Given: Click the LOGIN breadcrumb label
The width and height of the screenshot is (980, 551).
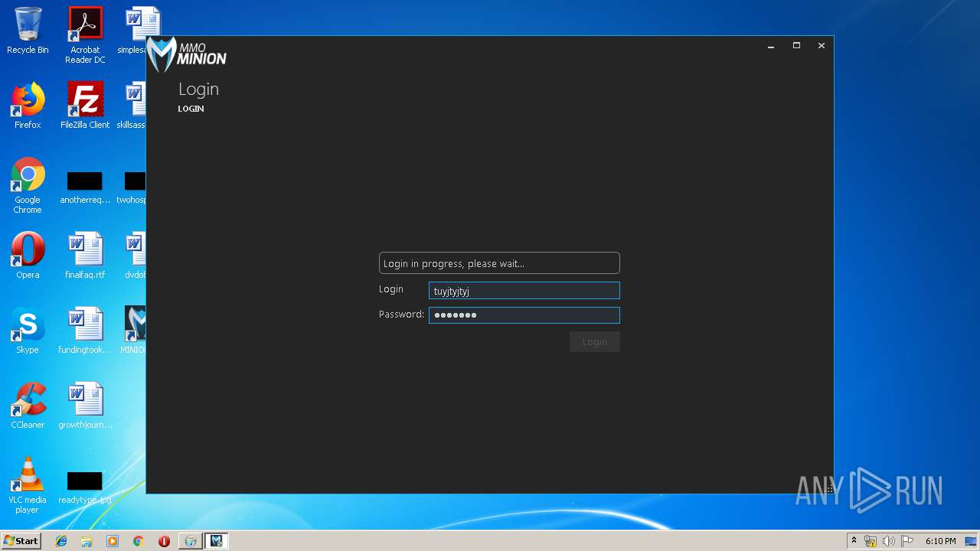Looking at the screenshot, I should (191, 109).
